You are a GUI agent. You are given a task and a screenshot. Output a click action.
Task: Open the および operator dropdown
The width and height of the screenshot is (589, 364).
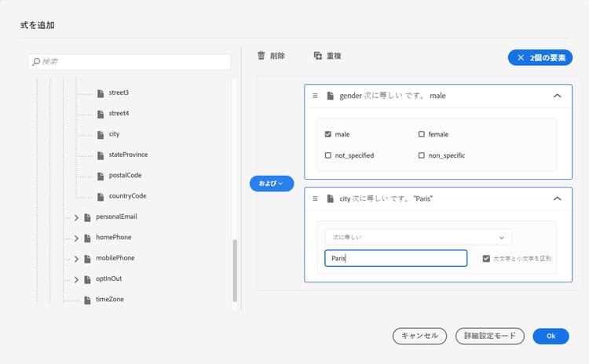coord(272,184)
